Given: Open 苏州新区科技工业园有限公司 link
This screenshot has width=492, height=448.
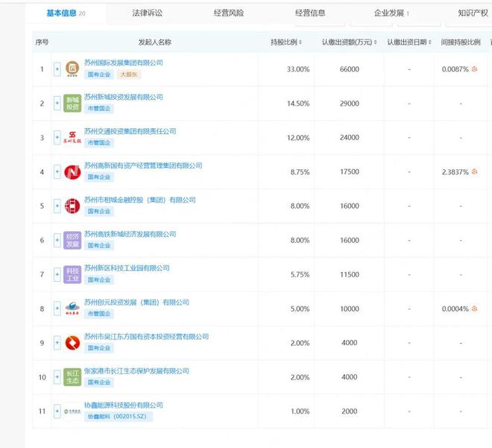Looking at the screenshot, I should click(x=127, y=268).
